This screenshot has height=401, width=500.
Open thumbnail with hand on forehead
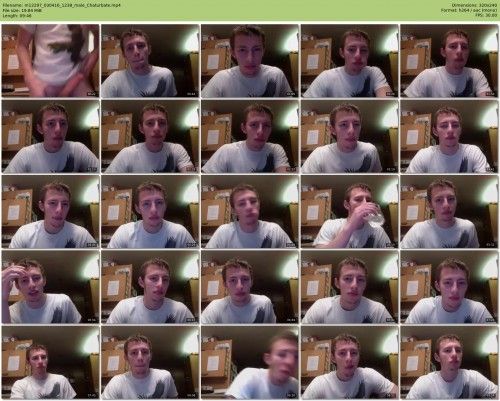(x=50, y=287)
